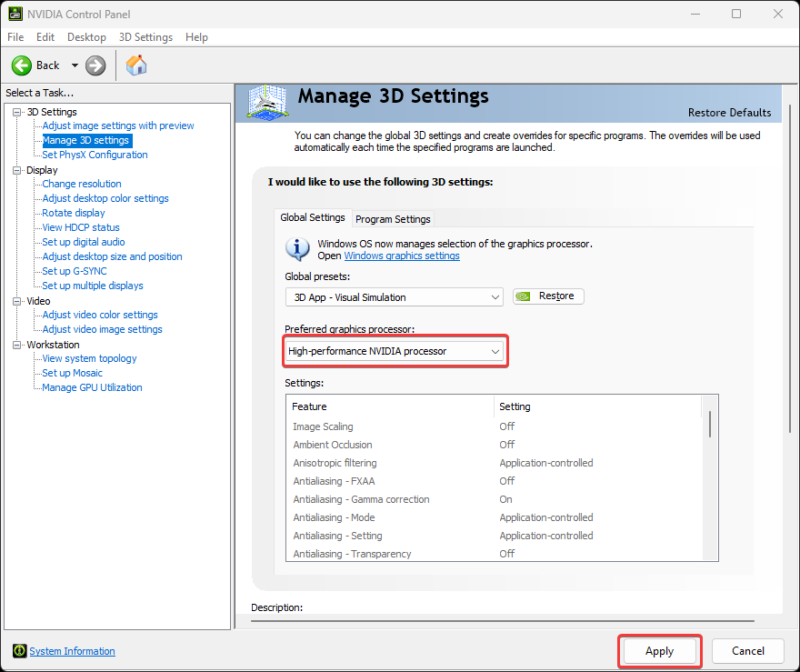The height and width of the screenshot is (672, 800).
Task: Open the Desktop menu
Action: [86, 37]
